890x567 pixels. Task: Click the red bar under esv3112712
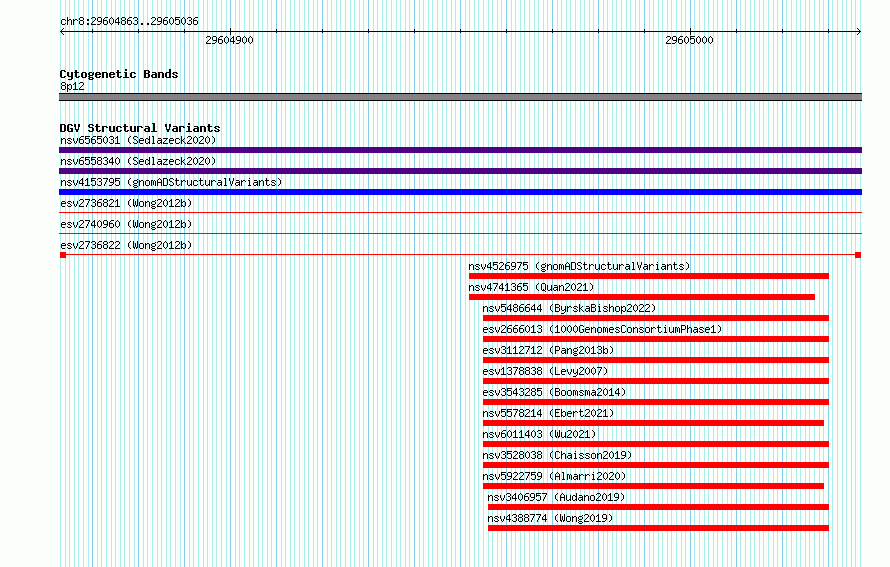coord(656,360)
